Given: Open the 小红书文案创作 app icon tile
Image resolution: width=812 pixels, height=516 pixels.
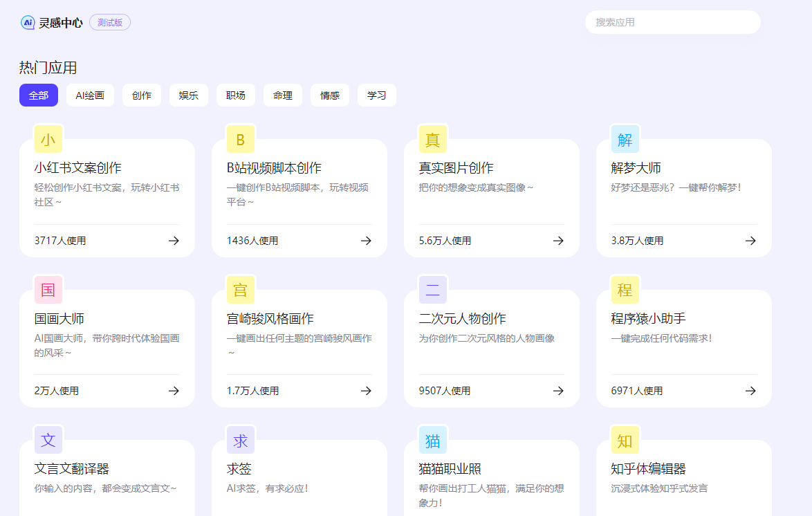Looking at the screenshot, I should (48, 139).
